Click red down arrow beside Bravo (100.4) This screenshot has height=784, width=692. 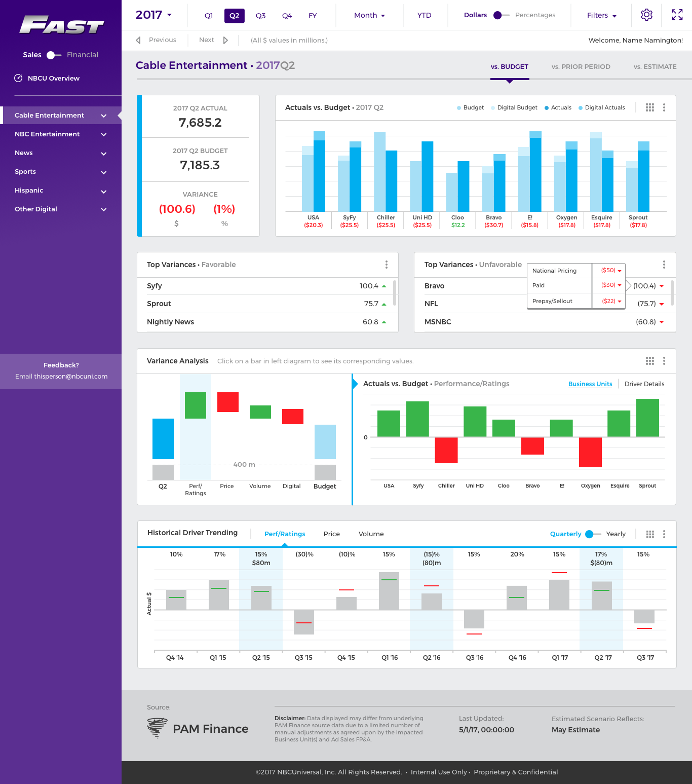tap(662, 286)
